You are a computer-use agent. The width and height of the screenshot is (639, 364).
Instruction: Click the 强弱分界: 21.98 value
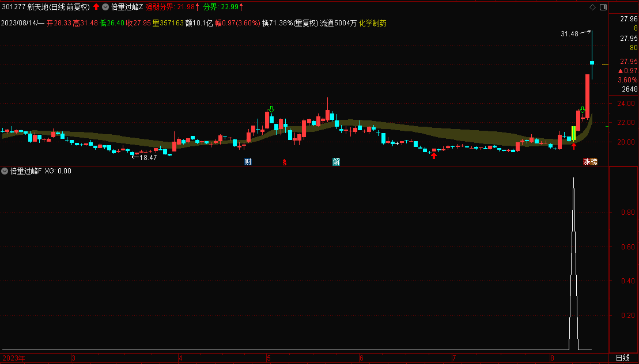(x=172, y=7)
